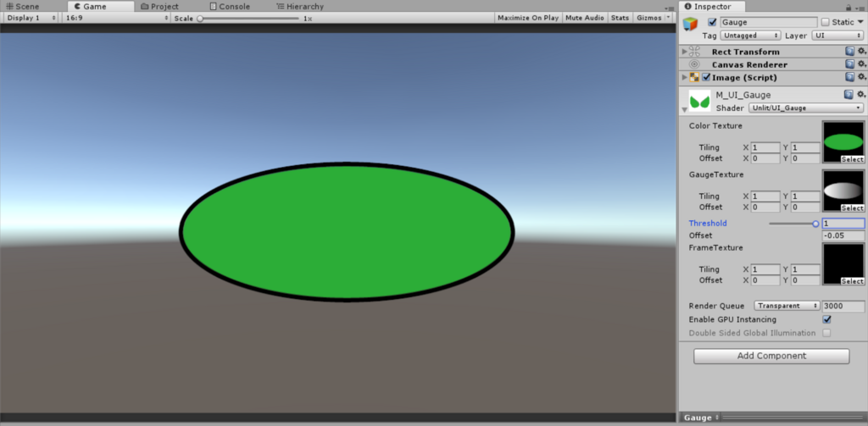The image size is (868, 426).
Task: Click the Rect Transform component icon
Action: coord(694,52)
